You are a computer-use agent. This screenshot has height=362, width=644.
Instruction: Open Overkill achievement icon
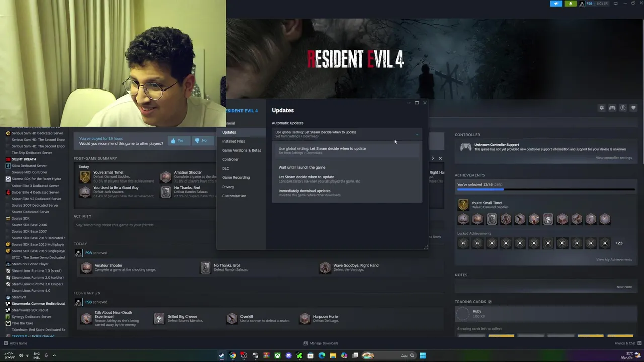(x=232, y=319)
